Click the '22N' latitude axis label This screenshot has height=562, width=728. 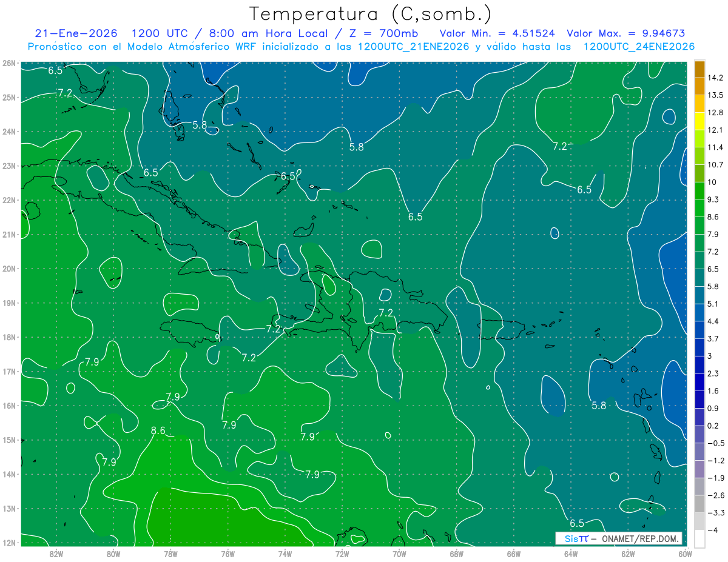click(9, 200)
